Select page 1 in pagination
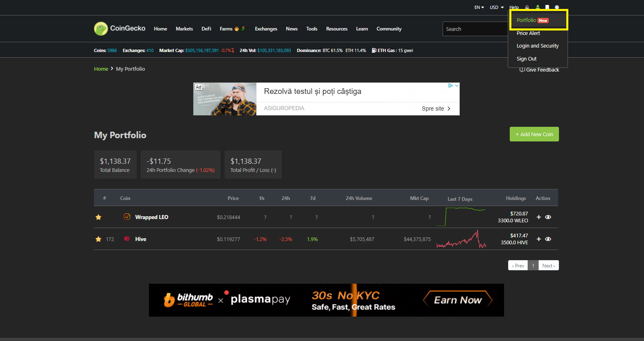 tap(533, 265)
